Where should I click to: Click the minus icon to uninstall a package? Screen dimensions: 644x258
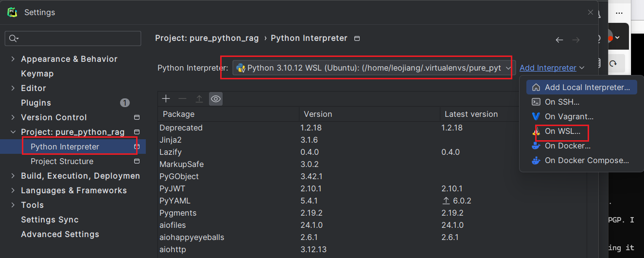pos(182,99)
